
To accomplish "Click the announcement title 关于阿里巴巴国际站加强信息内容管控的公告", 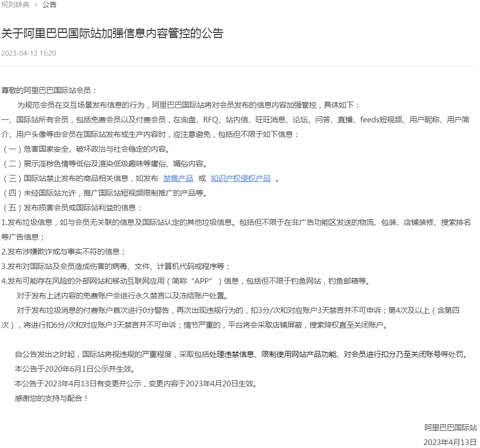I will click(112, 33).
